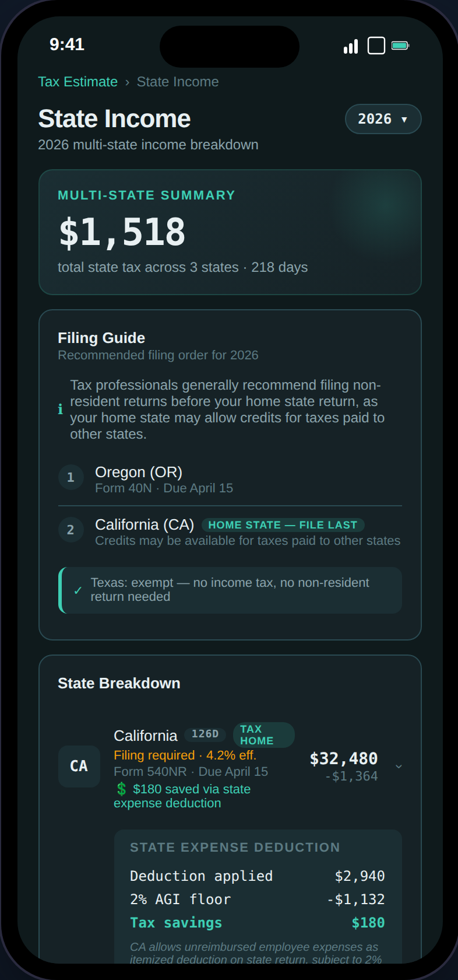Expand the Multi-State Summary card

coord(229,231)
